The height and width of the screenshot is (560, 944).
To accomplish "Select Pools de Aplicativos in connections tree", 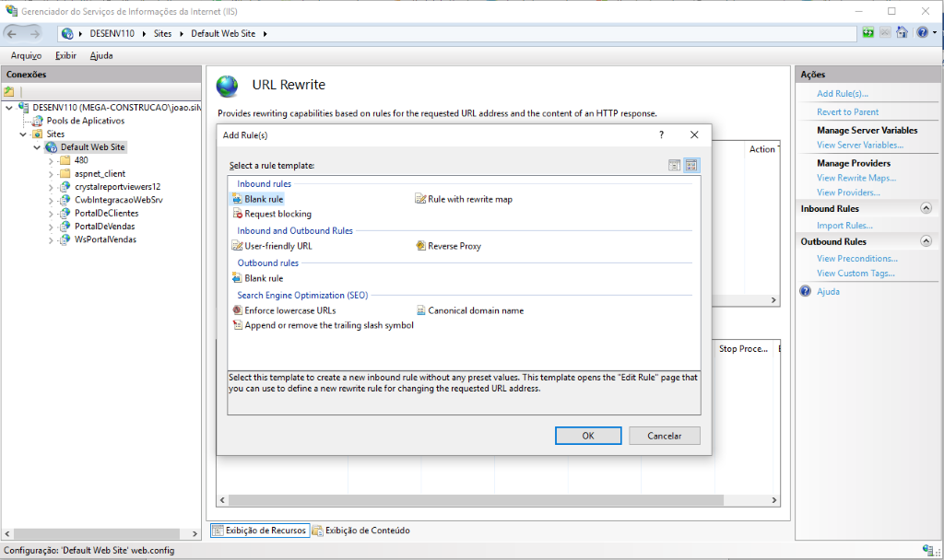I will click(x=85, y=121).
